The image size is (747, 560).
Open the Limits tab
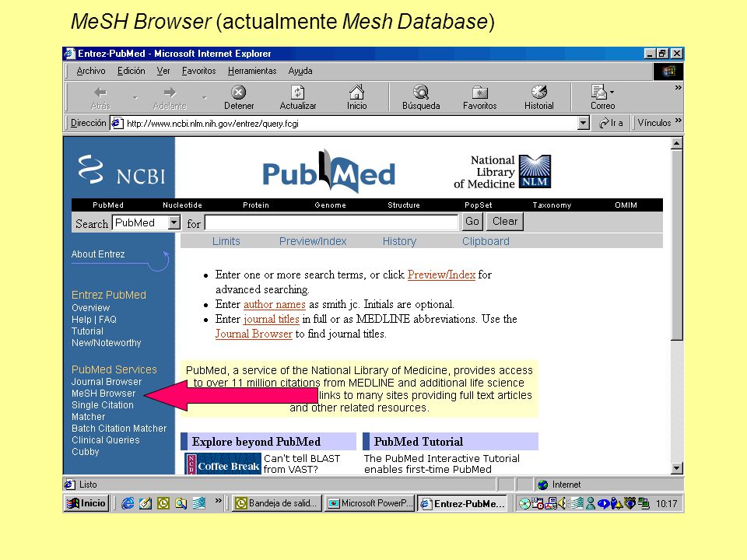coord(226,241)
